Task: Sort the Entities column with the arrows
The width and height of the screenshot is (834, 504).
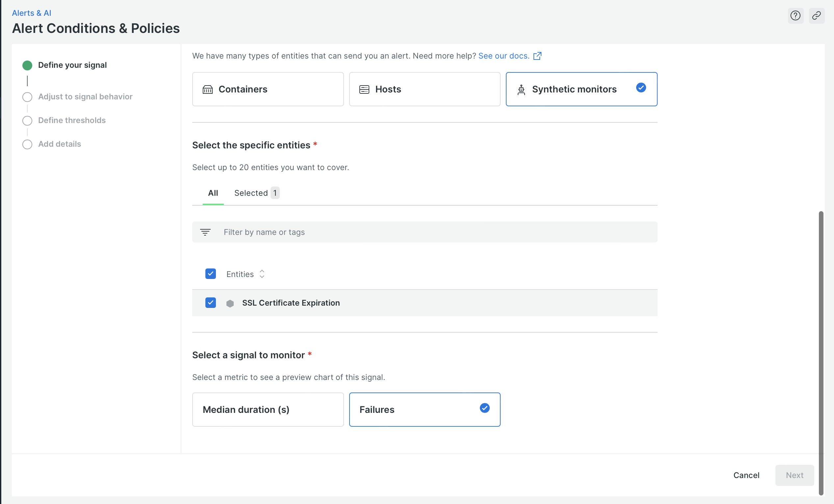Action: pos(262,274)
